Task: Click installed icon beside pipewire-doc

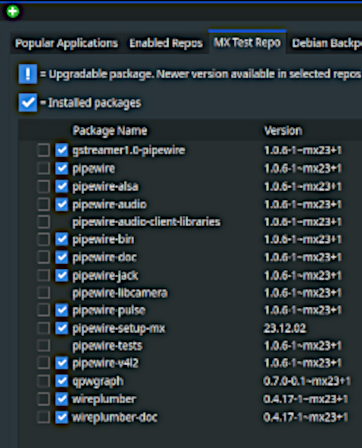Action: pyautogui.click(x=62, y=257)
